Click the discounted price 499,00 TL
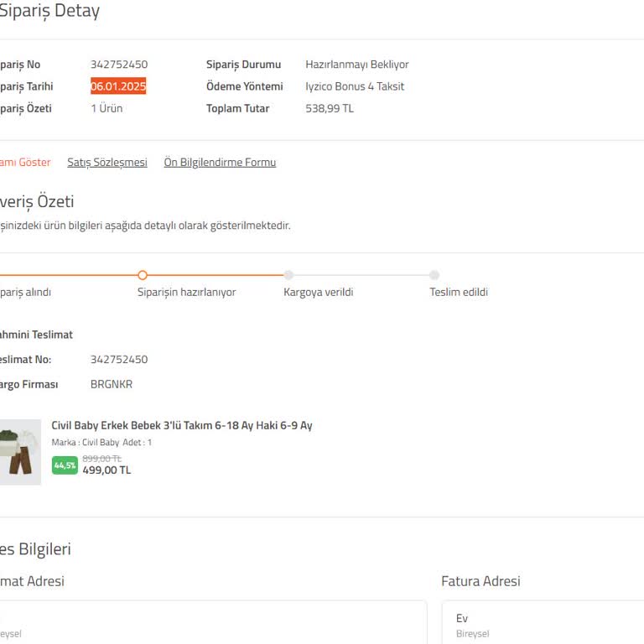644x644 pixels. pyautogui.click(x=106, y=470)
